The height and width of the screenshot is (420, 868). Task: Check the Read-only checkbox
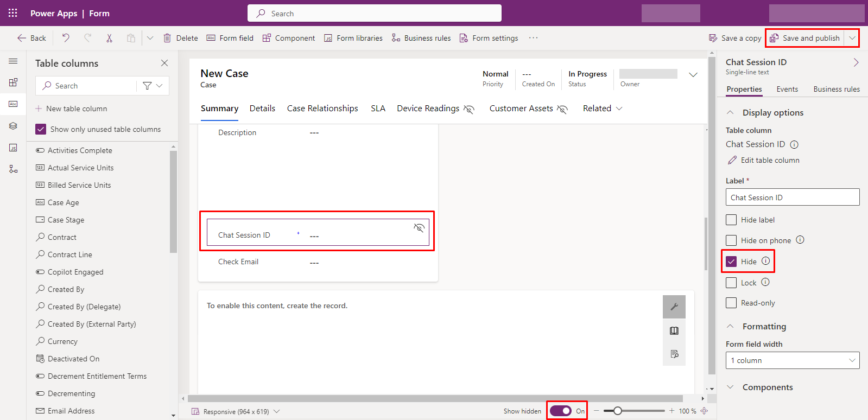(731, 303)
